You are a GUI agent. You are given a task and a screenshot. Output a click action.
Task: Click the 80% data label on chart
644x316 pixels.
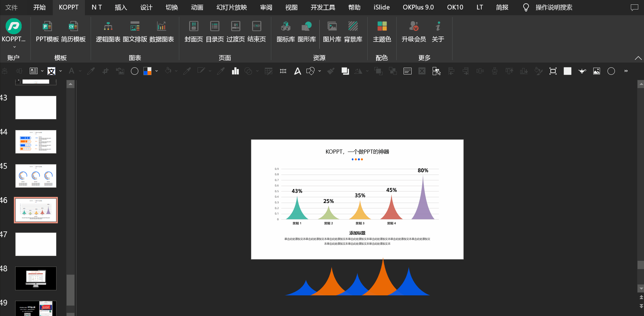pos(423,171)
